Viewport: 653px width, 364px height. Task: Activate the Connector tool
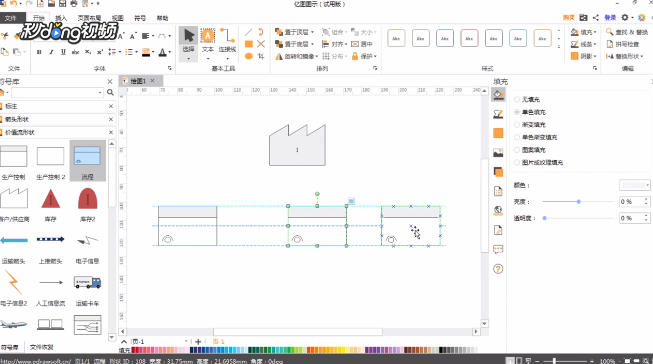pyautogui.click(x=227, y=36)
